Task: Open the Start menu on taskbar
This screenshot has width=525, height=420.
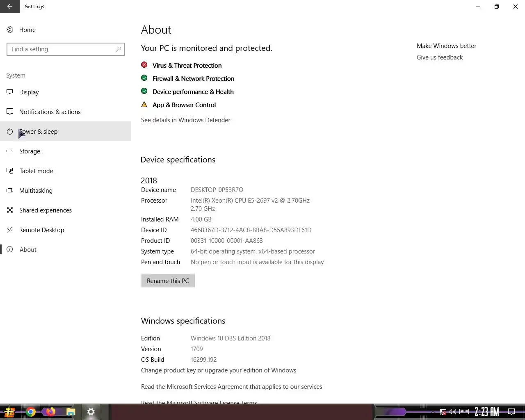Action: (x=10, y=412)
